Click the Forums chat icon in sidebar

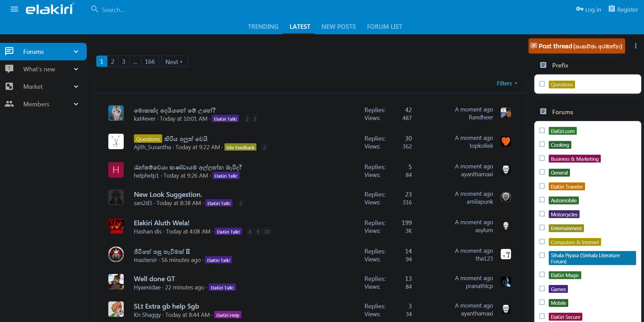pos(9,51)
